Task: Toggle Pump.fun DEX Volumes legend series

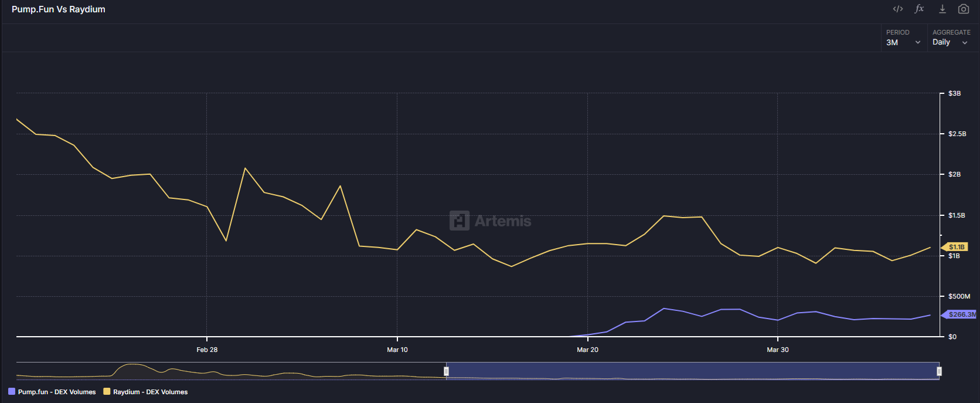Action: coord(52,392)
